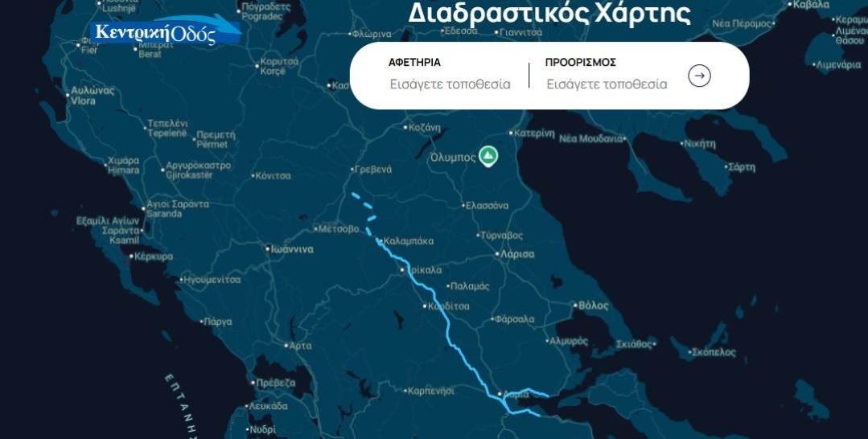This screenshot has height=439, width=868.
Task: Select the Καρδίτσα city label
Action: pyautogui.click(x=449, y=306)
